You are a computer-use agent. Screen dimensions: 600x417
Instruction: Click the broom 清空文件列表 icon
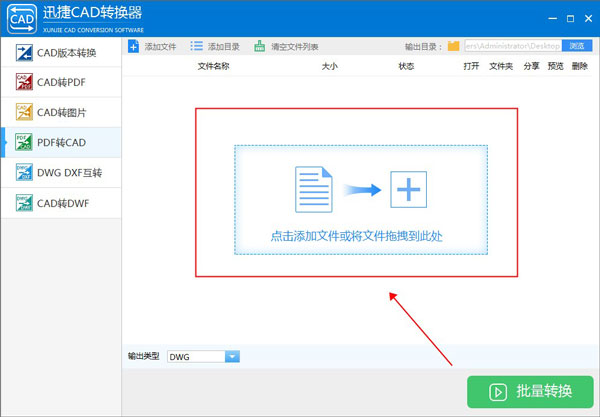(260, 46)
